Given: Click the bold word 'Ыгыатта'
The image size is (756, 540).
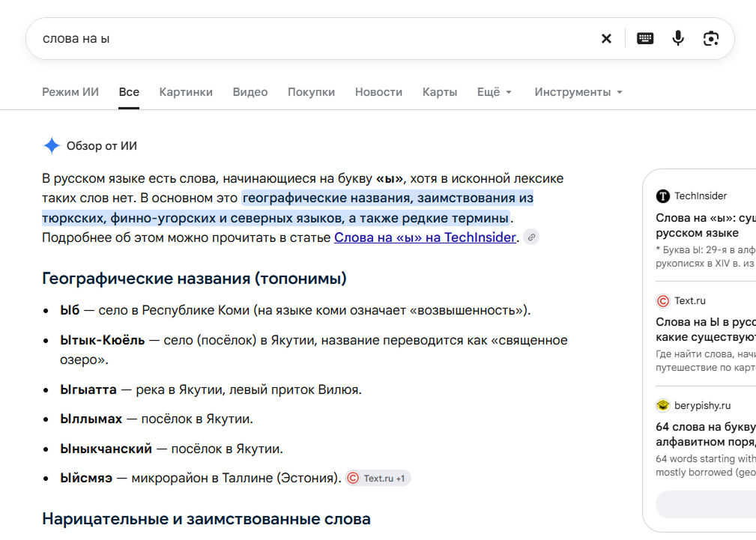Looking at the screenshot, I should click(88, 389).
